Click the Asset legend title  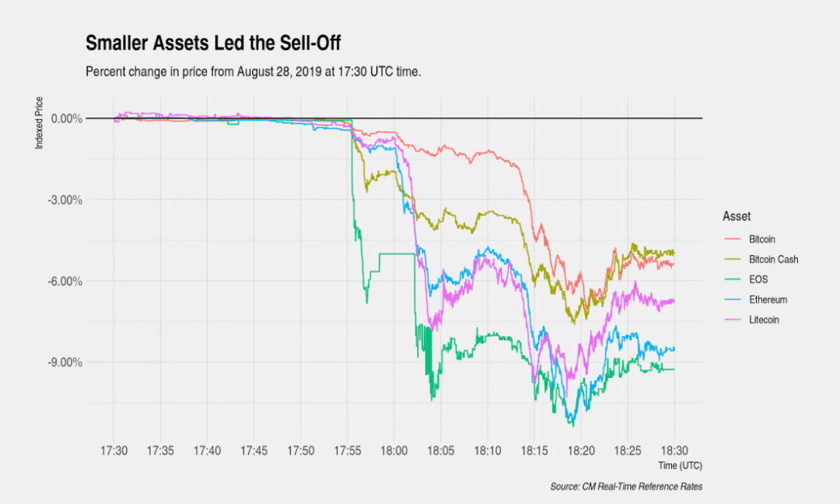click(736, 216)
